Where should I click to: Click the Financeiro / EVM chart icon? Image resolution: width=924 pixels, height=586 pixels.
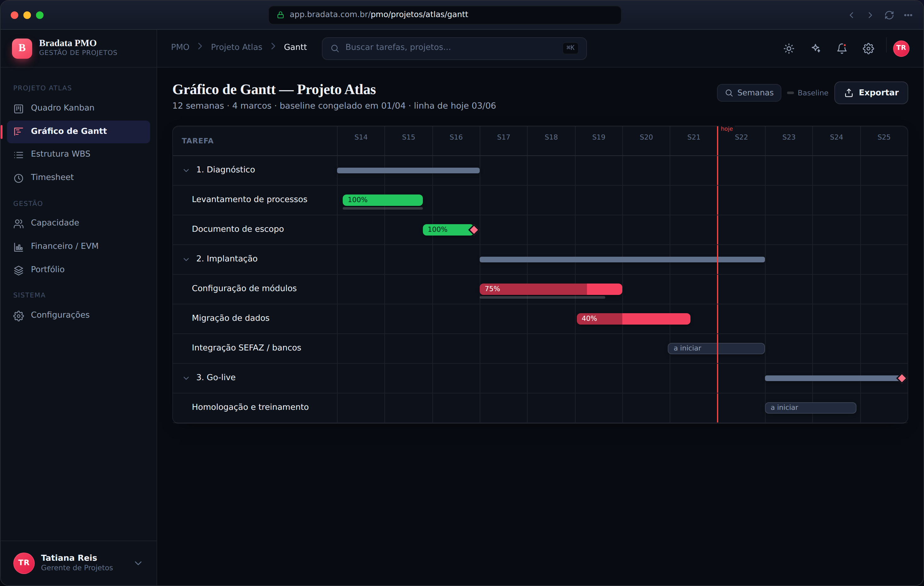click(x=18, y=247)
